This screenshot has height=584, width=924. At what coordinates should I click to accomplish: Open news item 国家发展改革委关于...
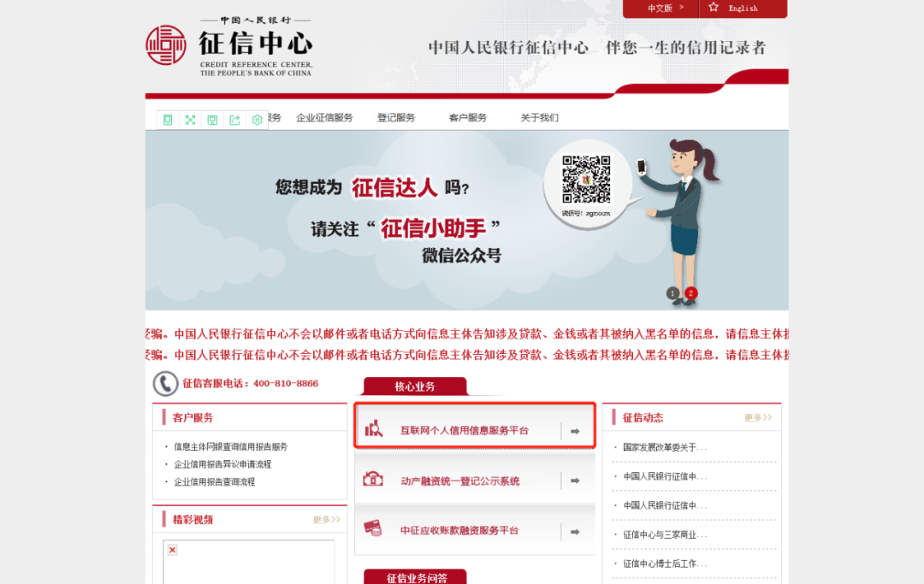[x=665, y=447]
